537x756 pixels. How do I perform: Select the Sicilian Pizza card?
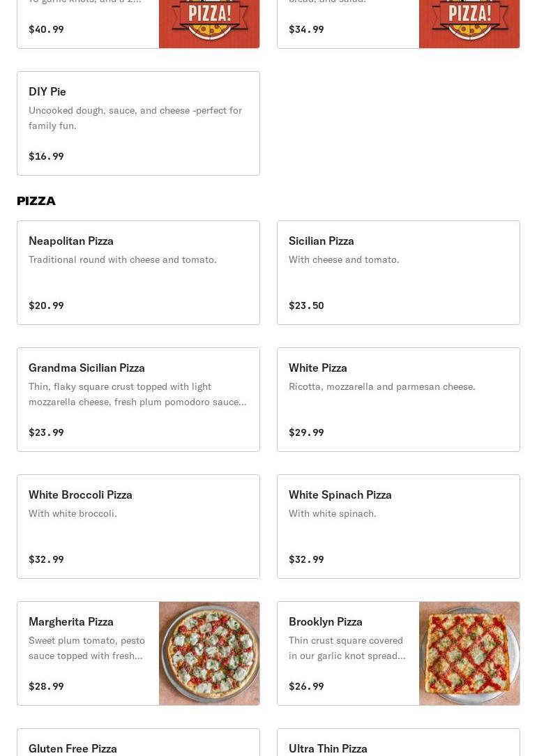[398, 273]
